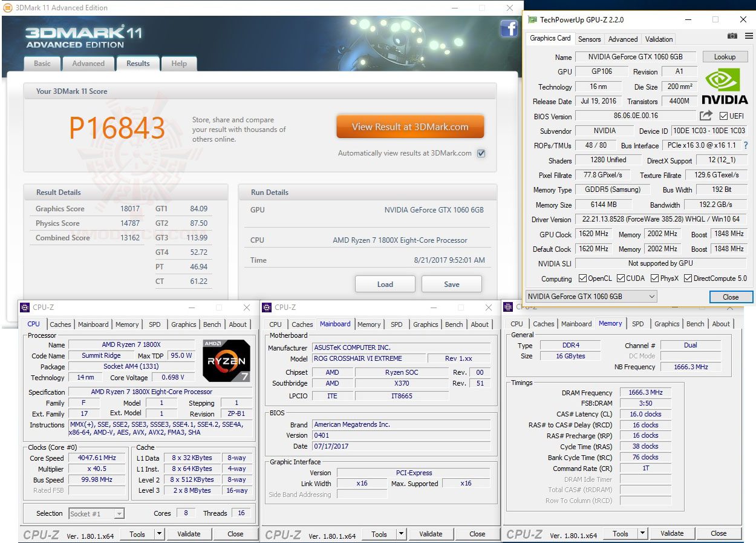The height and width of the screenshot is (543, 756).
Task: Switch to the Sensors tab in GPU-Z
Action: point(589,39)
